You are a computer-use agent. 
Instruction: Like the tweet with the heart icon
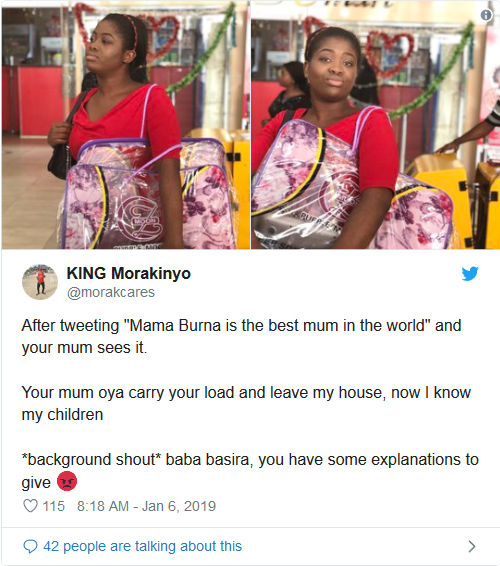pyautogui.click(x=30, y=506)
